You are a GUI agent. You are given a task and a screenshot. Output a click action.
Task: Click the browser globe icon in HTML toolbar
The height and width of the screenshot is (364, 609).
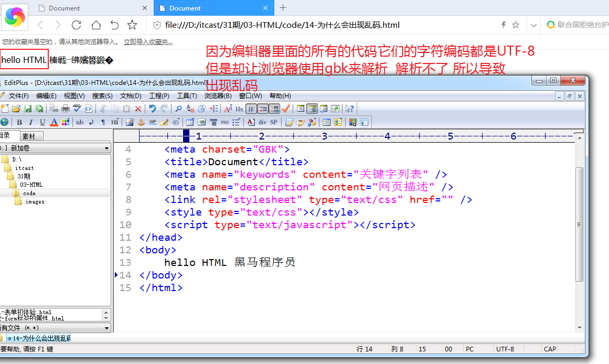click(x=5, y=122)
